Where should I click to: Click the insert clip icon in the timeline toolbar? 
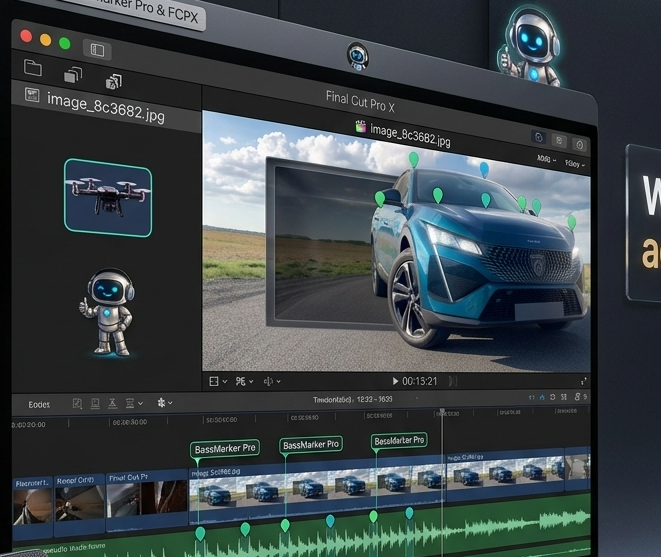[x=95, y=404]
